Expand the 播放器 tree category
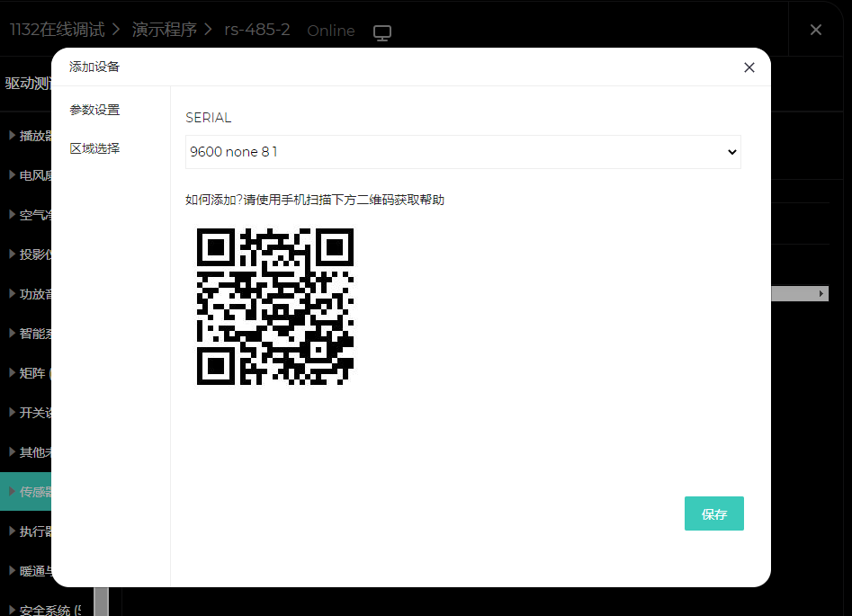The height and width of the screenshot is (616, 852). (x=12, y=135)
